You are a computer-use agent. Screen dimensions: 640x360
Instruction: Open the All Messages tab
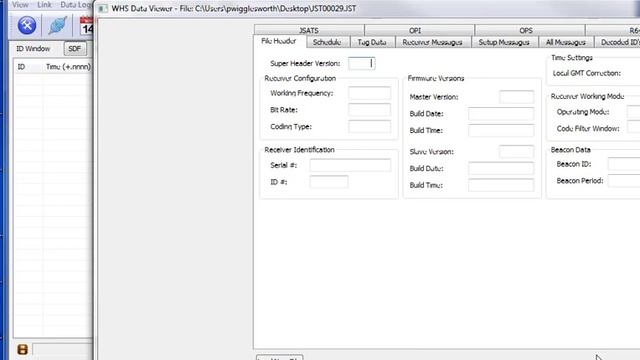[x=566, y=42]
